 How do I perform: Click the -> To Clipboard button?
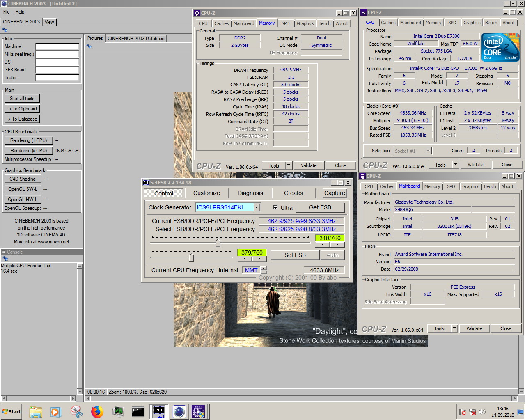coord(22,109)
